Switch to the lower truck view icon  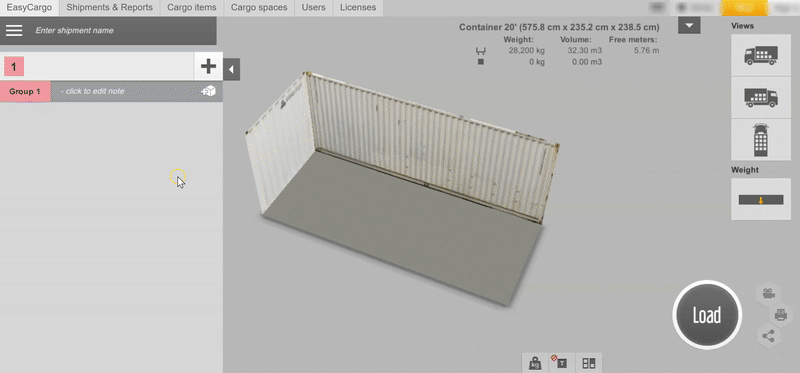click(x=761, y=97)
